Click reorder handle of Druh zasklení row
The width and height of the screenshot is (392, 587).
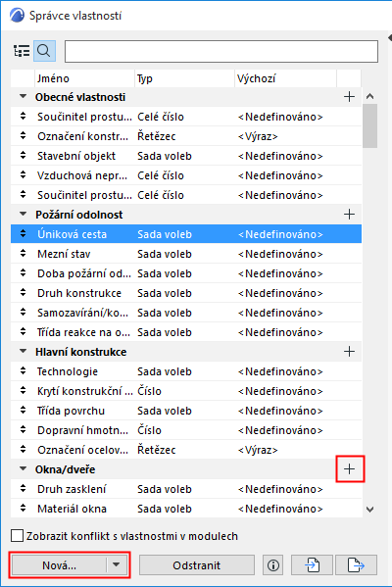pos(24,489)
